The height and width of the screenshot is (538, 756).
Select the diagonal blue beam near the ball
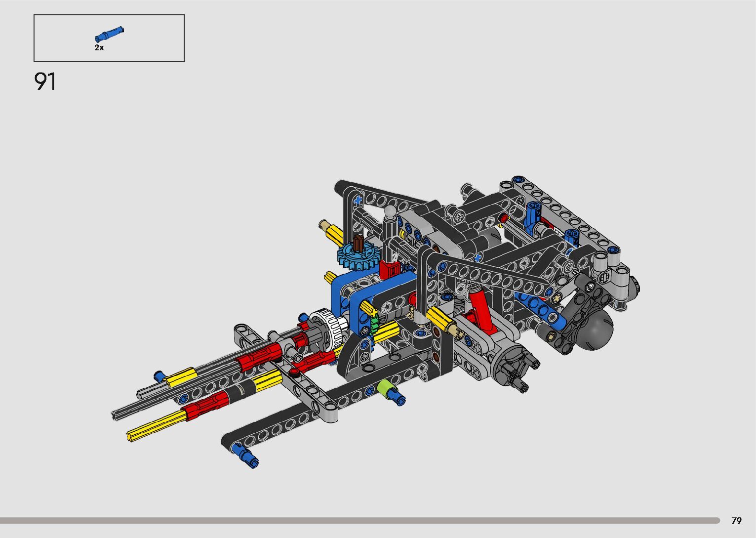pyautogui.click(x=540, y=309)
